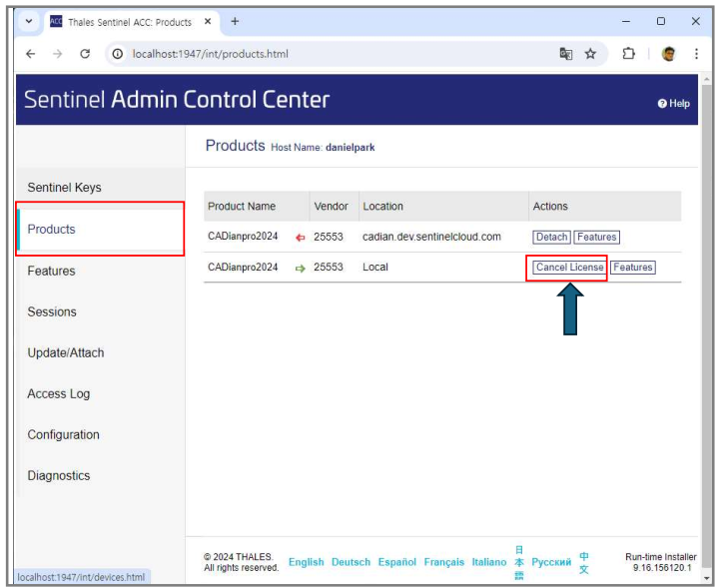
Task: Click Features for the Local product
Action: (633, 267)
